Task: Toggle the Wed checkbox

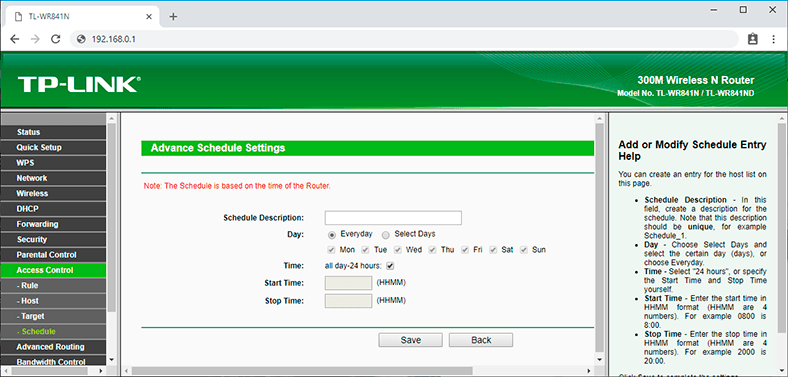Action: [x=398, y=250]
